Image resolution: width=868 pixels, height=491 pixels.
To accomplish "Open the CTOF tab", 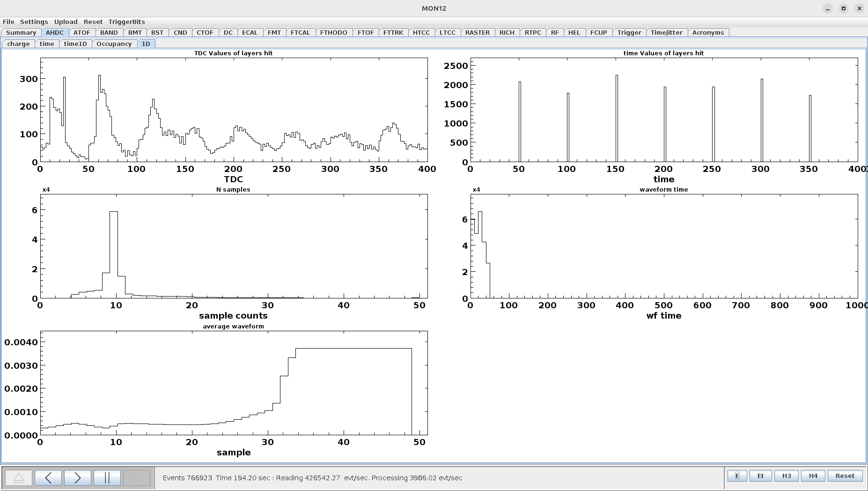I will coord(205,32).
